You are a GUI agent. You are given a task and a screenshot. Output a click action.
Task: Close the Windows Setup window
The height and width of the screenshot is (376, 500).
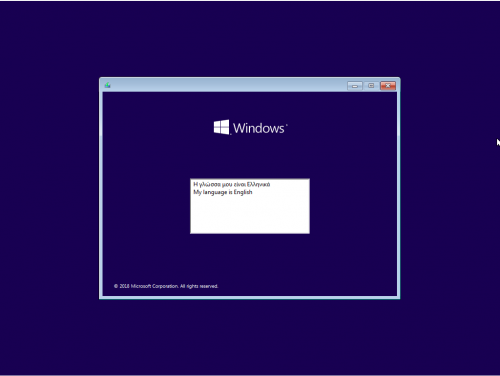point(388,86)
